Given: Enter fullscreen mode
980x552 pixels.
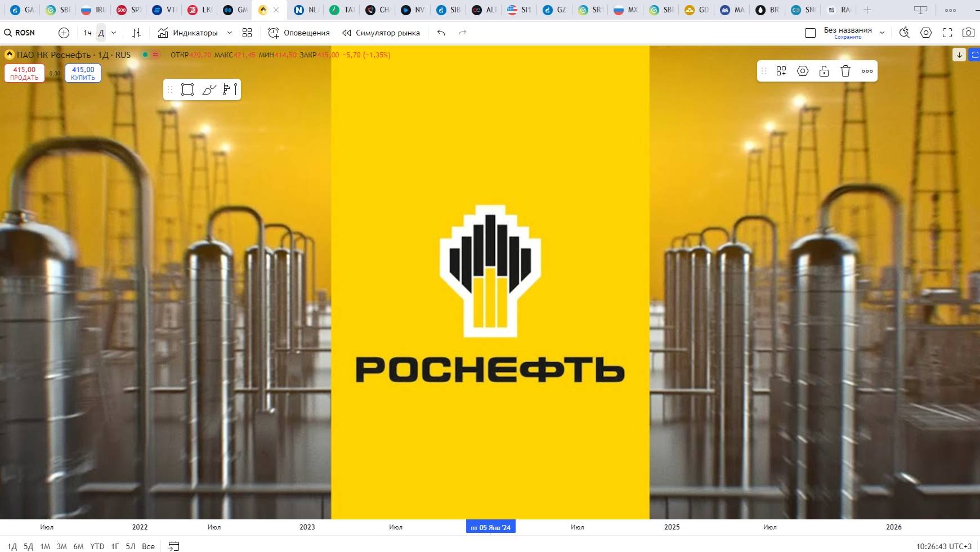Looking at the screenshot, I should [947, 33].
